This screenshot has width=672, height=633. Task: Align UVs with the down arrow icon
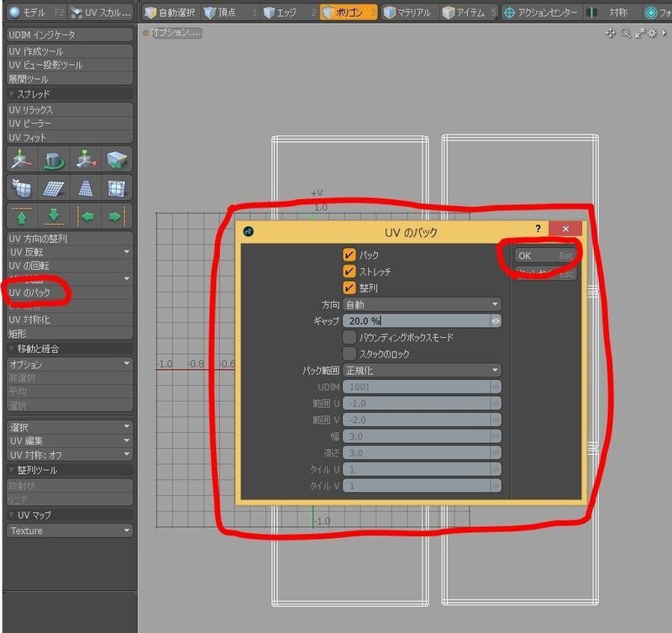click(54, 216)
